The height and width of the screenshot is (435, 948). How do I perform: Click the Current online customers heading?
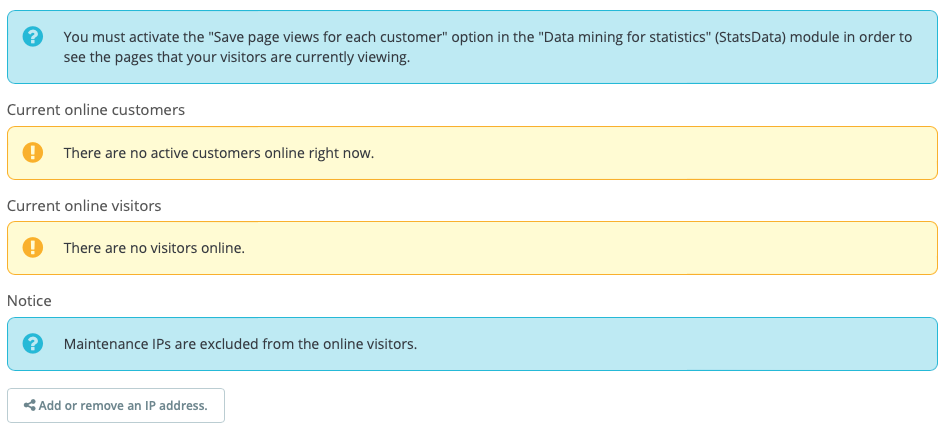(x=96, y=110)
